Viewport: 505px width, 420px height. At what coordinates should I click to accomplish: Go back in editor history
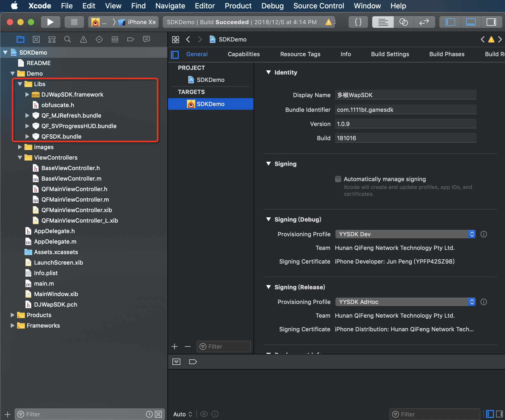pos(188,39)
